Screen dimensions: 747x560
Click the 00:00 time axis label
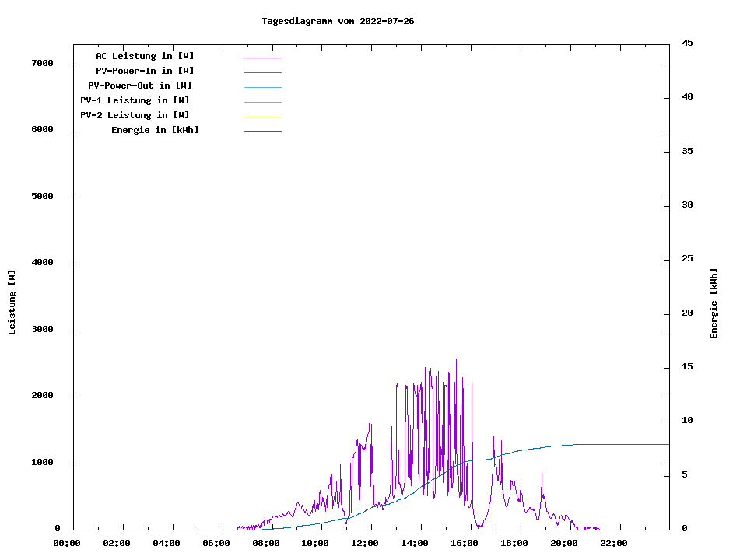67,543
